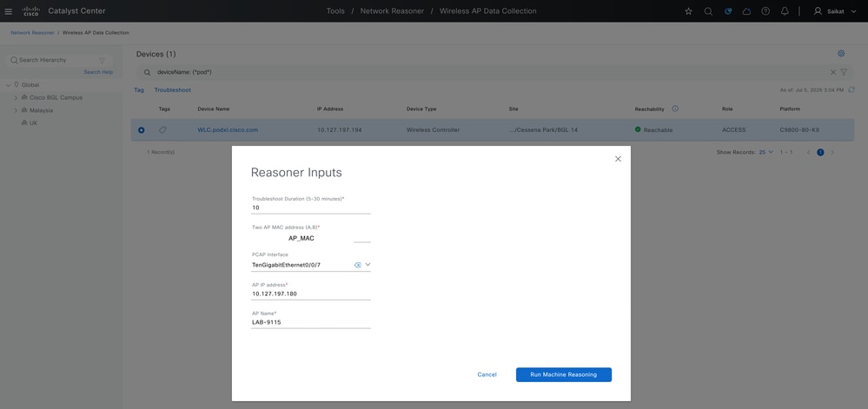Viewport: 868px width, 409px height.
Task: Select UK in the site hierarchy
Action: pos(33,122)
